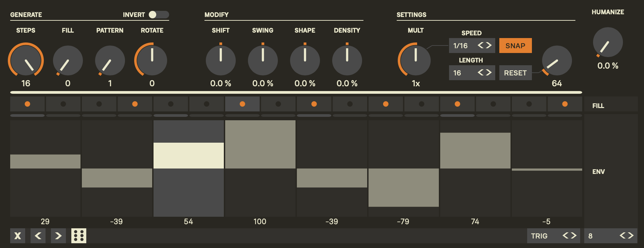Click the MULT knob
The width and height of the screenshot is (644, 248).
(415, 60)
